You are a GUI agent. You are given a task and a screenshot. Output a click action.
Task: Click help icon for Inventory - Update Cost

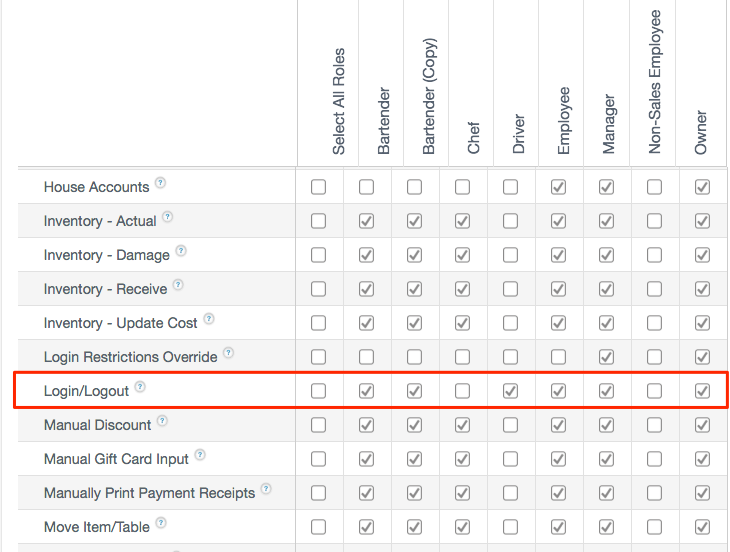click(209, 320)
